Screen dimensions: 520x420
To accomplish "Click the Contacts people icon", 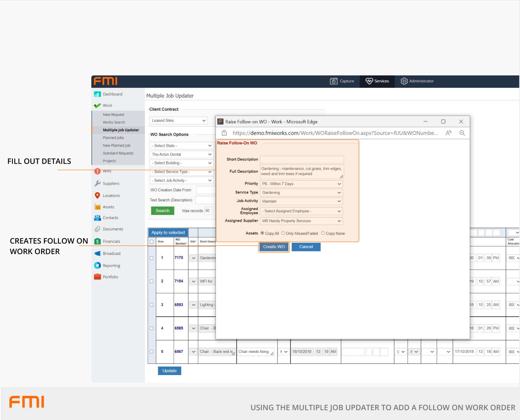I will click(x=97, y=218).
